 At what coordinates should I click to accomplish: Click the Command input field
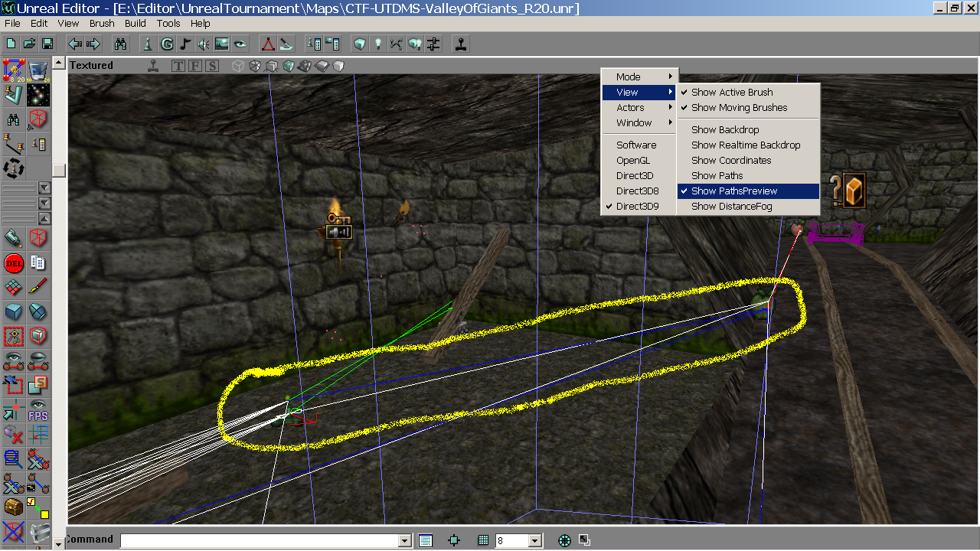click(260, 541)
